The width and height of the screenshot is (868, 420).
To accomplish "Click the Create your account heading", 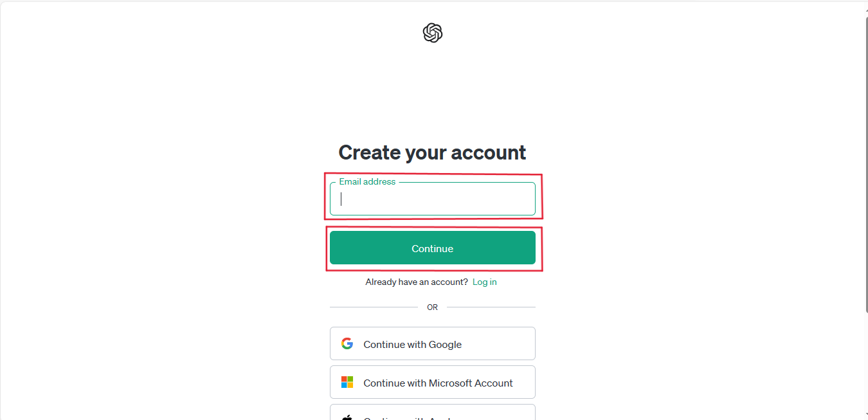I will click(x=433, y=152).
